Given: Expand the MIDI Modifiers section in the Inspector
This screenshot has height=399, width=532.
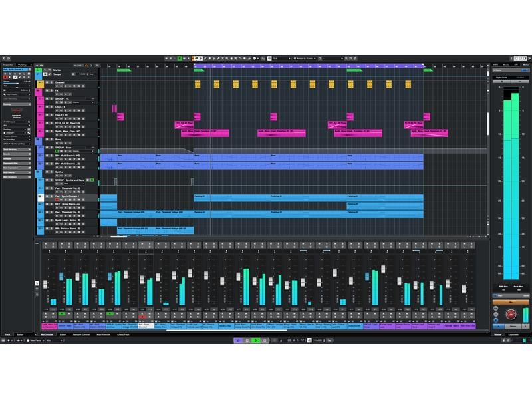Looking at the screenshot, I should tap(17, 177).
